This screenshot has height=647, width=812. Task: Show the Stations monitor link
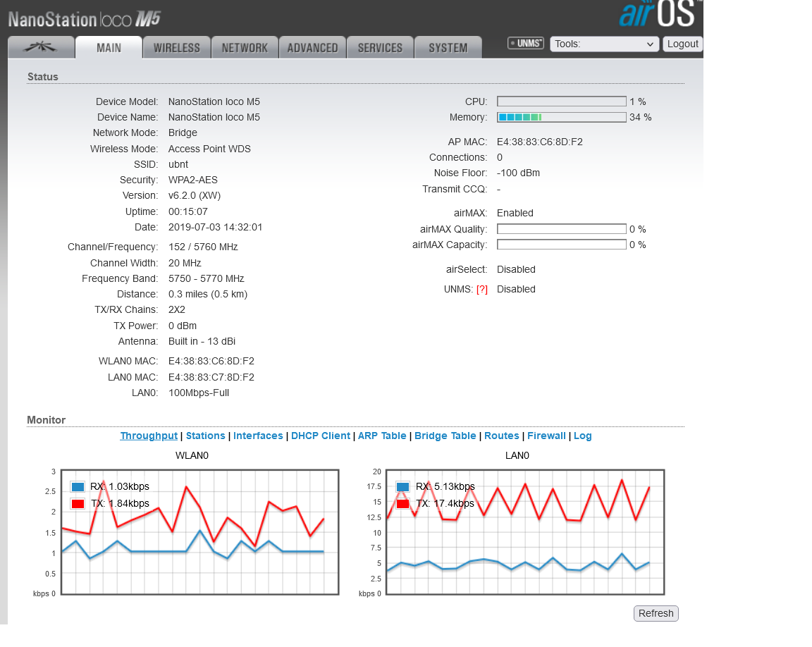coord(205,436)
